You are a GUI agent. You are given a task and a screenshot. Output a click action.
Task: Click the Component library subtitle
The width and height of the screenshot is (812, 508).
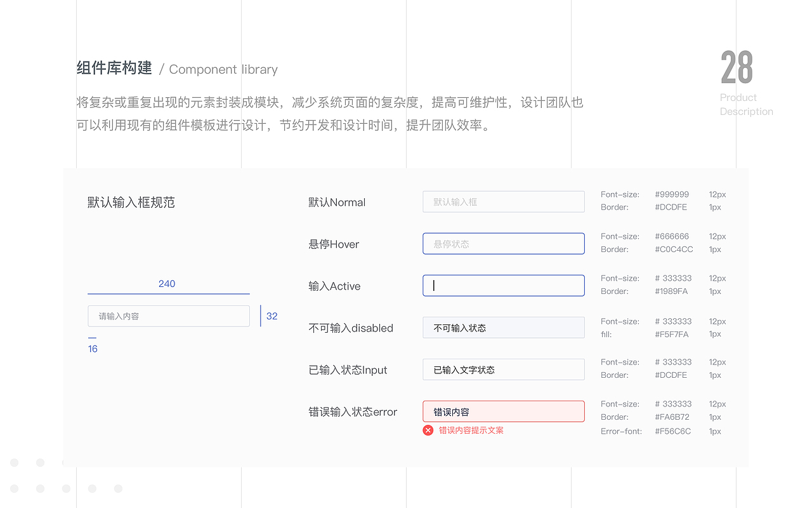[223, 69]
